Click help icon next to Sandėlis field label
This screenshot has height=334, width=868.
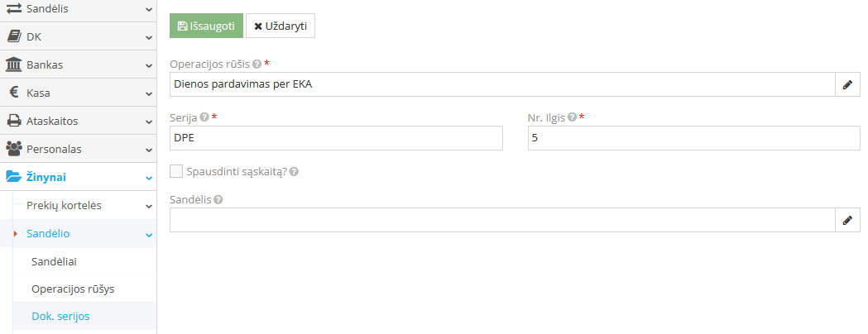pyautogui.click(x=218, y=199)
